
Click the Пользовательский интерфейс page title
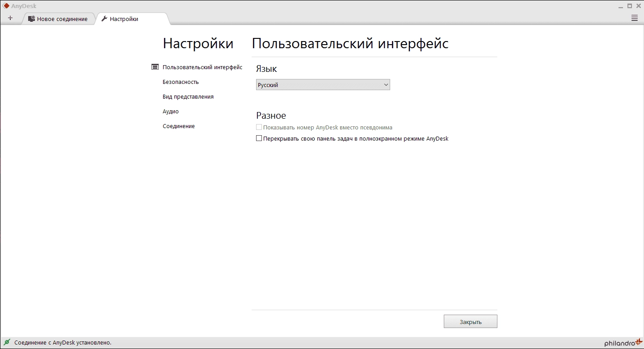(350, 44)
